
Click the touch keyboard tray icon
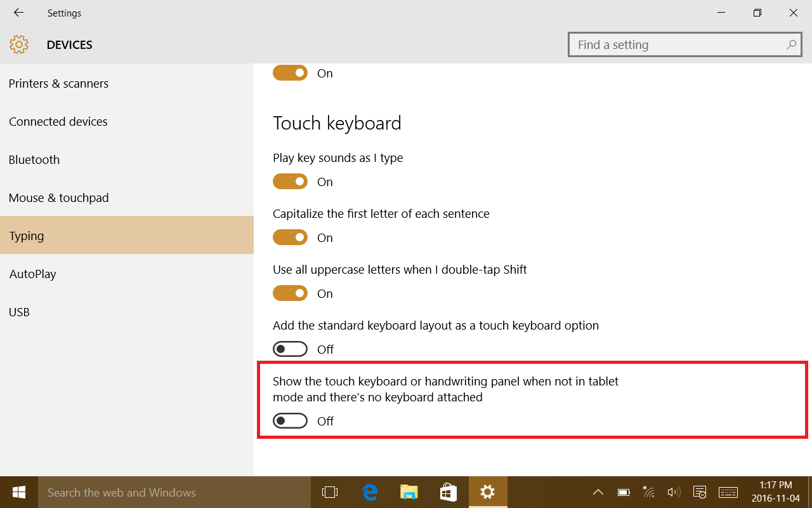[x=728, y=492]
